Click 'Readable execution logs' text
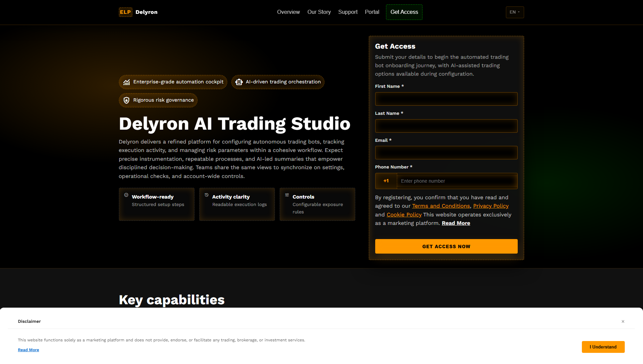 click(239, 205)
